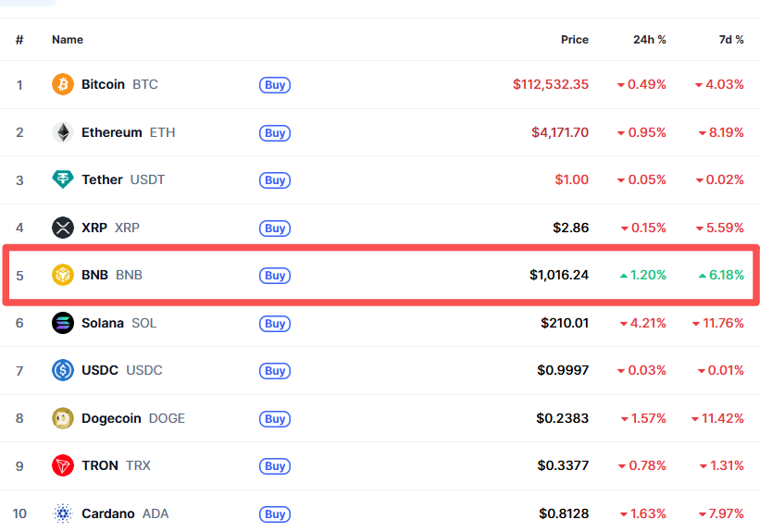Click the TRON coin logo icon
Viewport: 760px width, 532px height.
(63, 465)
